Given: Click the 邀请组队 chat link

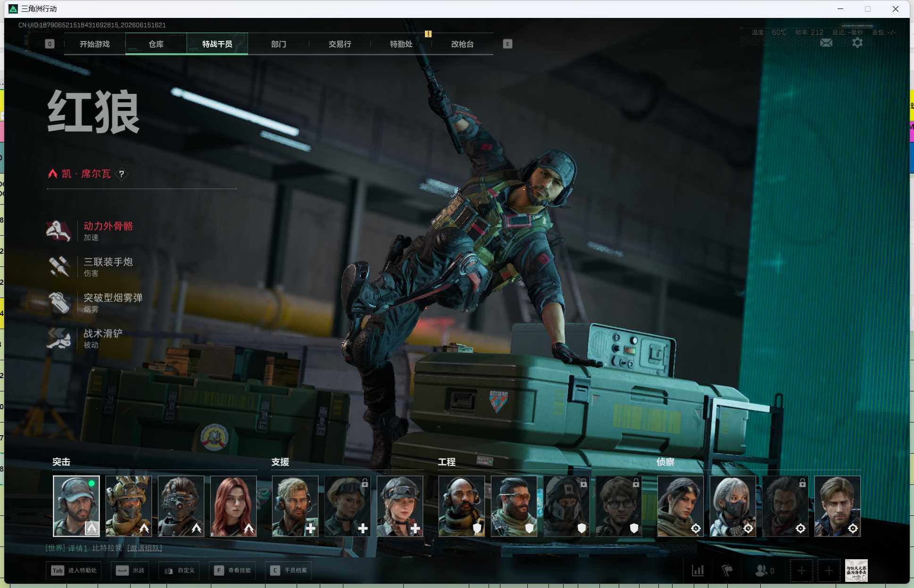Looking at the screenshot, I should (145, 548).
